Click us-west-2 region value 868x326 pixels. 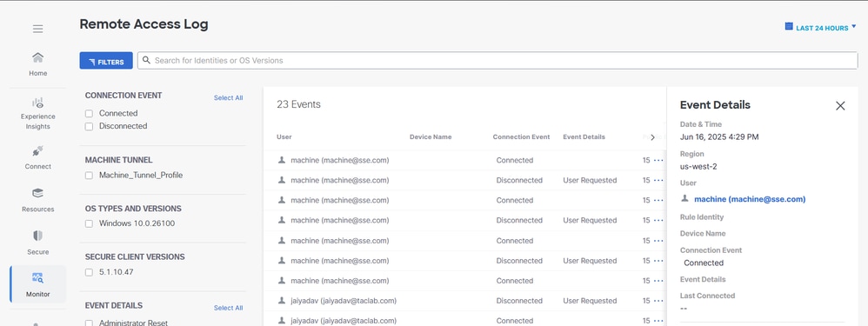[698, 167]
